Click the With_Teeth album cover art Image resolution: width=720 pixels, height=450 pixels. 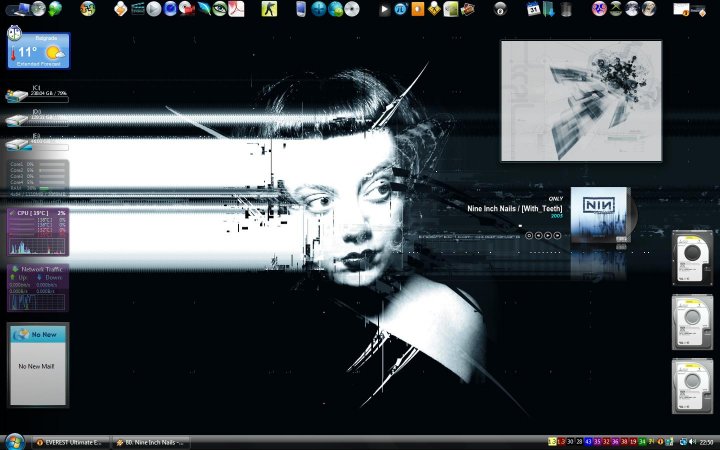(x=600, y=215)
